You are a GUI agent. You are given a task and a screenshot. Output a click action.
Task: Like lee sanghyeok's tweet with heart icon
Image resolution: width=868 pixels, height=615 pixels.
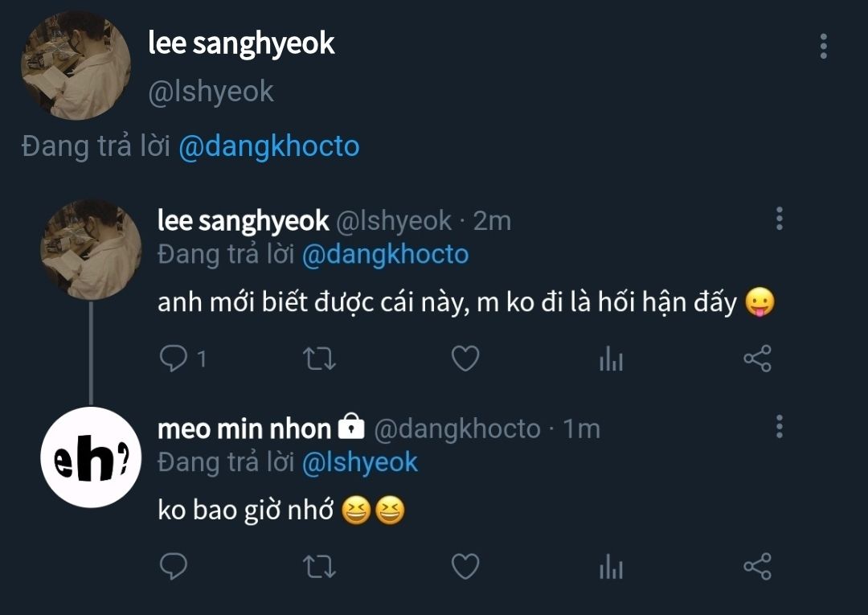465,359
